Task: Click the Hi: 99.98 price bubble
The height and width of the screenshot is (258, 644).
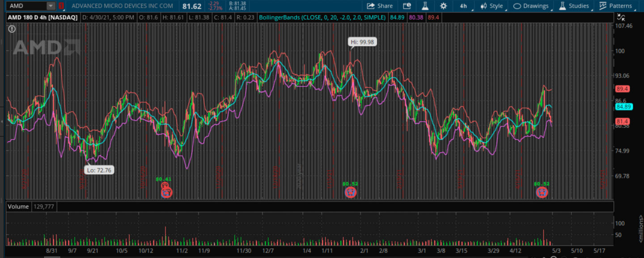Action: pyautogui.click(x=362, y=42)
